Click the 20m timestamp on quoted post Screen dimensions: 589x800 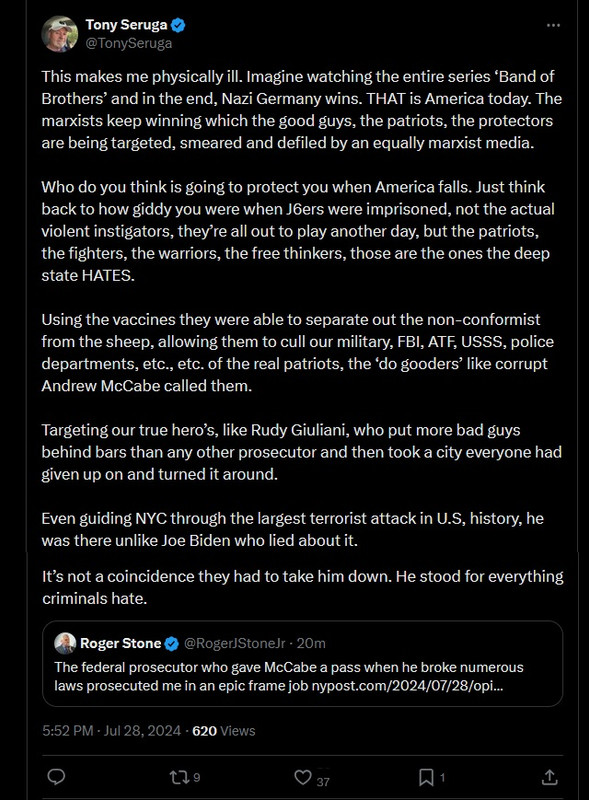click(311, 643)
